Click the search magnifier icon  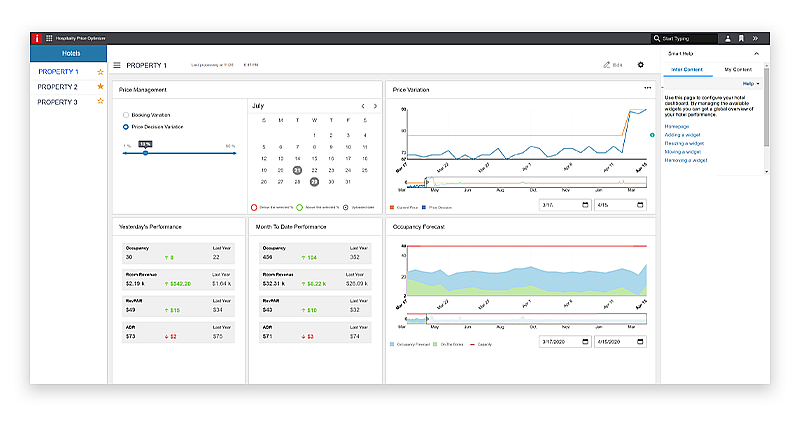[x=657, y=38]
